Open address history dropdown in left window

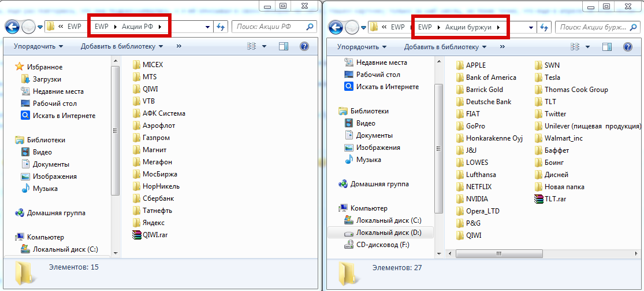point(208,27)
